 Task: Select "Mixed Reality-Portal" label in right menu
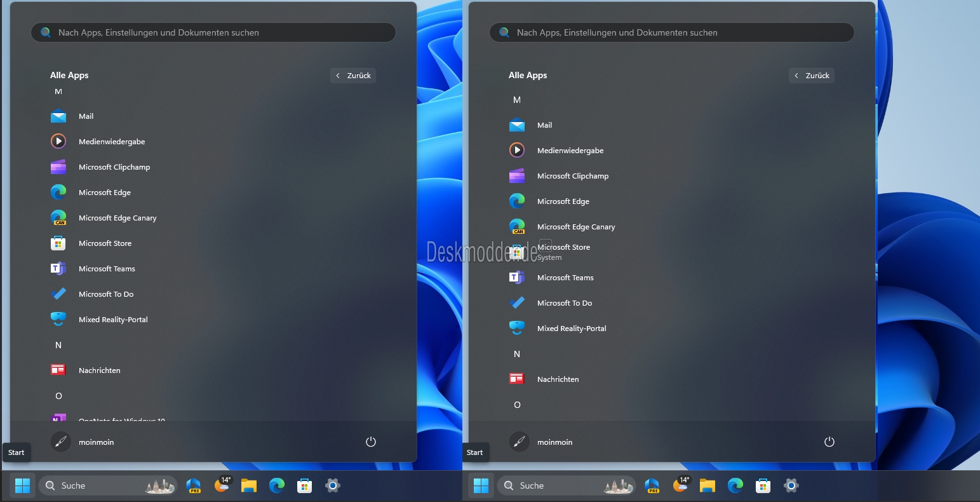(x=572, y=329)
